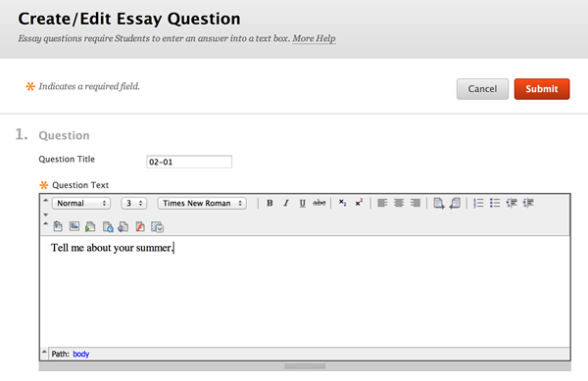This screenshot has height=381, width=588.
Task: Align text to the left
Action: [382, 203]
